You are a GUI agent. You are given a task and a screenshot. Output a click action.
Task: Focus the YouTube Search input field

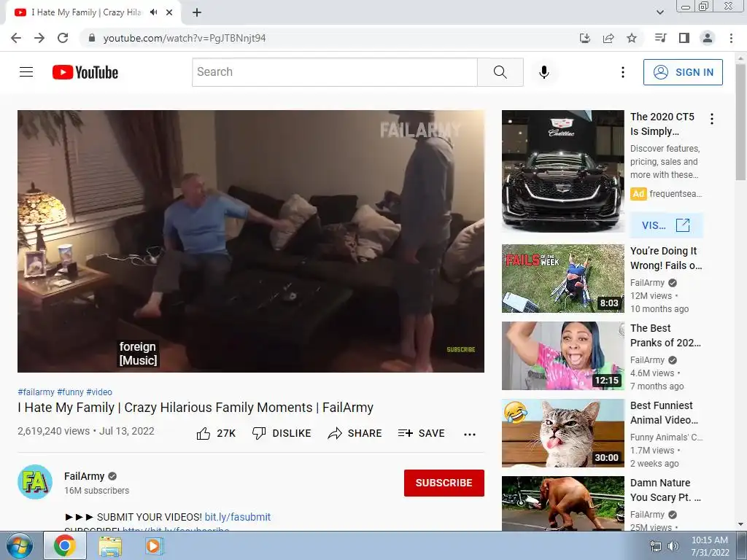pyautogui.click(x=334, y=72)
